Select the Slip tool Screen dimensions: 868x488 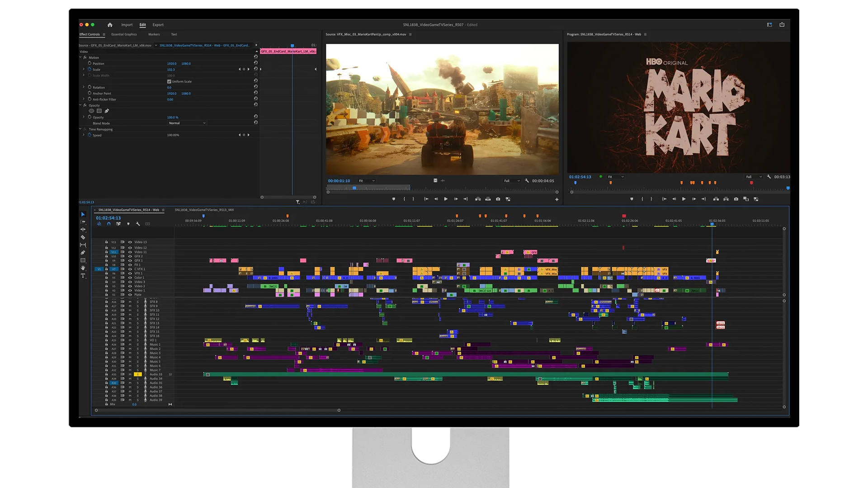tap(83, 245)
